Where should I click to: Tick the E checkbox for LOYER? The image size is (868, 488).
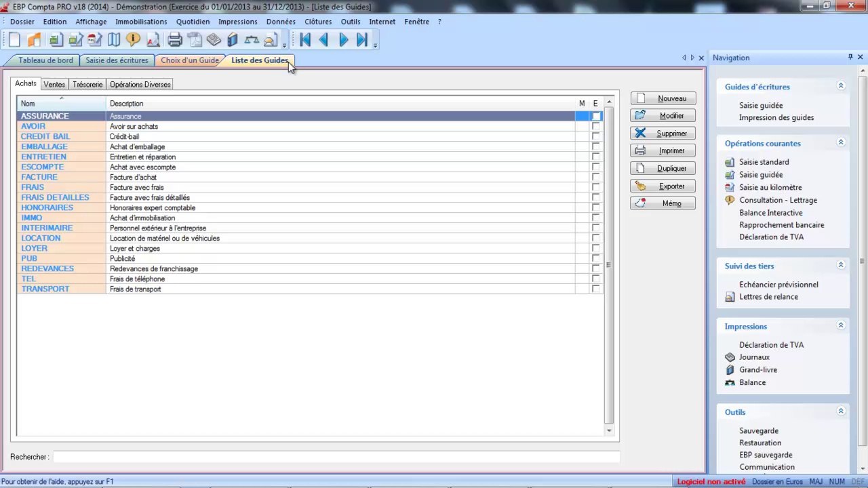(595, 249)
